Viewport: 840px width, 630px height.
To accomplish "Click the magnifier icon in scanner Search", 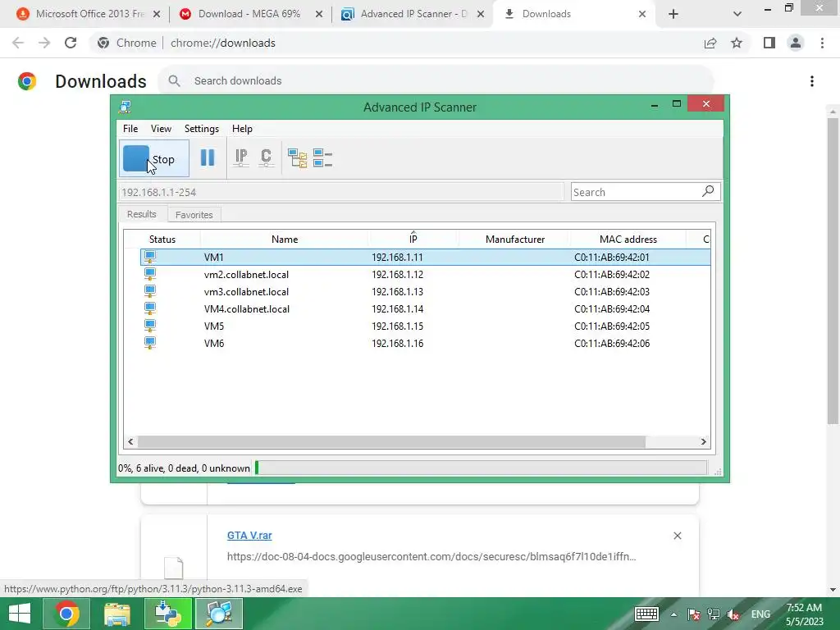I will tap(708, 190).
